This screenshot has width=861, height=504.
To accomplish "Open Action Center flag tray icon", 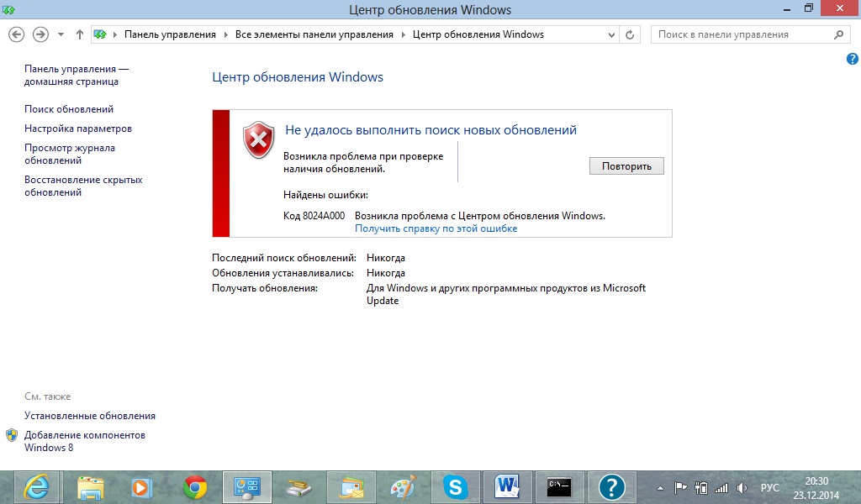I will pos(680,487).
